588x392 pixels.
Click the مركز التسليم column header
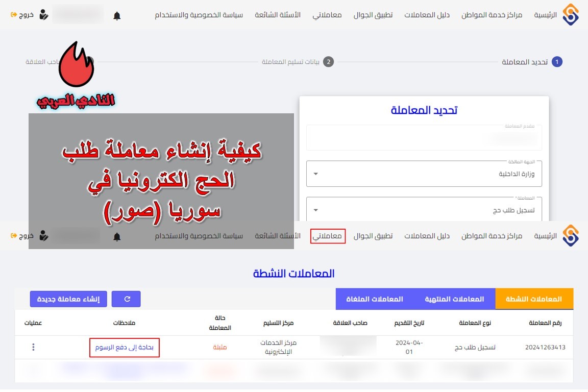coord(278,323)
